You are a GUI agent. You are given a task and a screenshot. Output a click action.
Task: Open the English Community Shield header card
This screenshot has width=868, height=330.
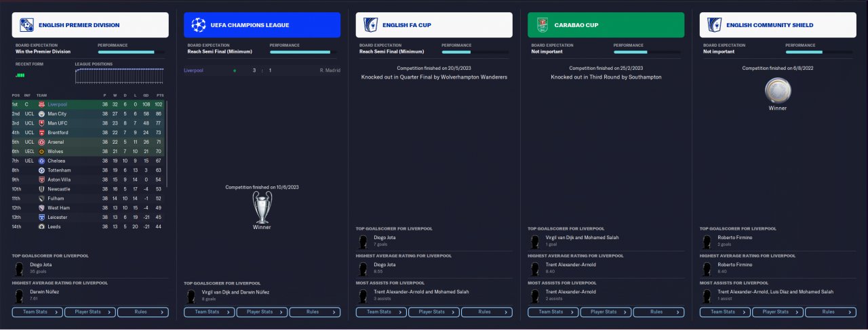[x=778, y=25]
